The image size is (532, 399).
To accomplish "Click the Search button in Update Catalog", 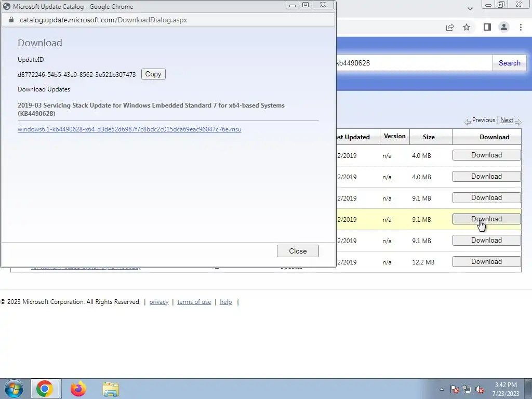I will pos(509,63).
